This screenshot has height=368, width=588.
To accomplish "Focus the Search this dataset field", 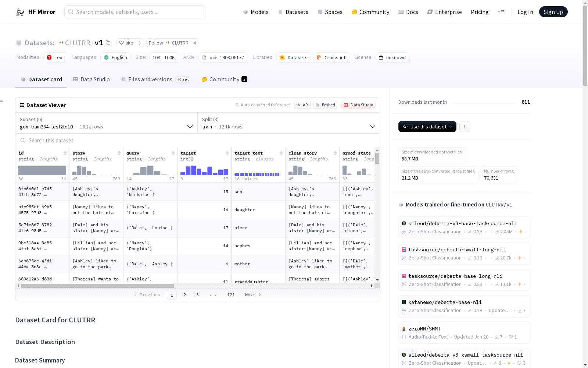I will point(198,141).
